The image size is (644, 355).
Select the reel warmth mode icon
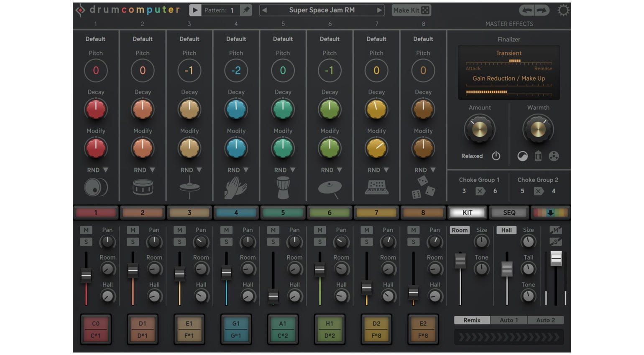pyautogui.click(x=554, y=156)
